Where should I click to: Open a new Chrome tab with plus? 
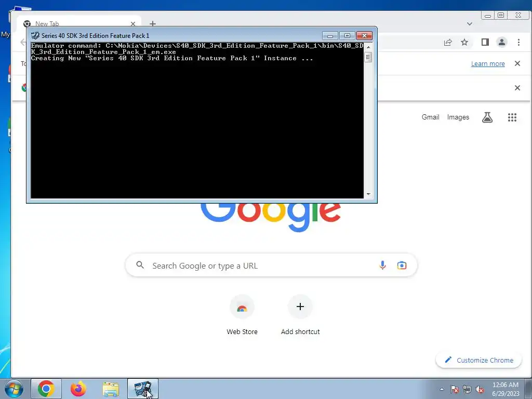point(153,23)
